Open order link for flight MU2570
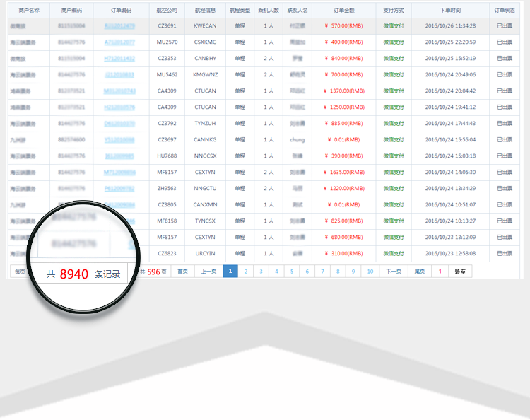 click(119, 42)
